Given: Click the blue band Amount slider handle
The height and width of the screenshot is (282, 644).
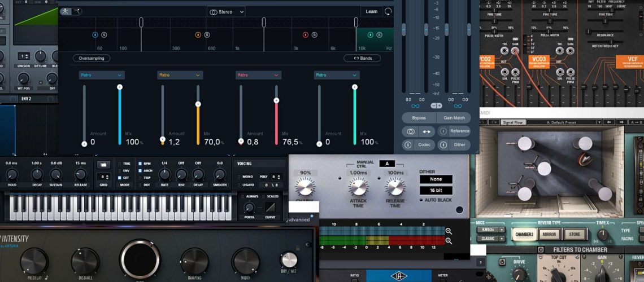Looking at the screenshot, I should [x=84, y=144].
